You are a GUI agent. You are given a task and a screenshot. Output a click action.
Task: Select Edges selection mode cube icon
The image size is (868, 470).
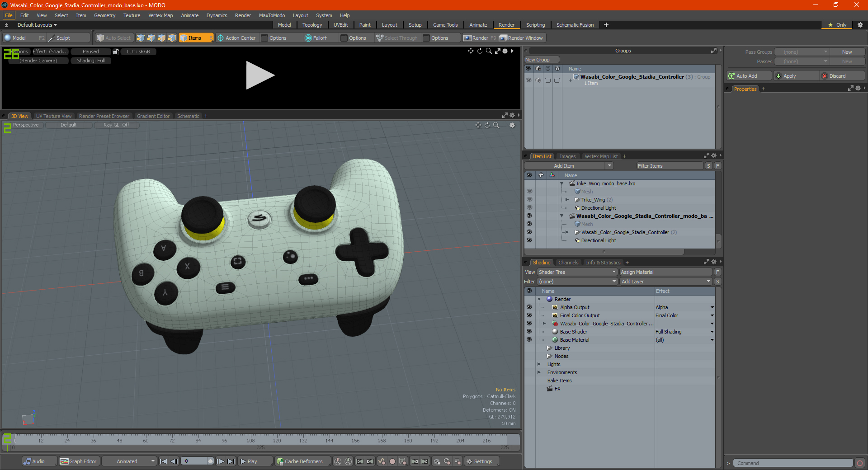pyautogui.click(x=151, y=38)
